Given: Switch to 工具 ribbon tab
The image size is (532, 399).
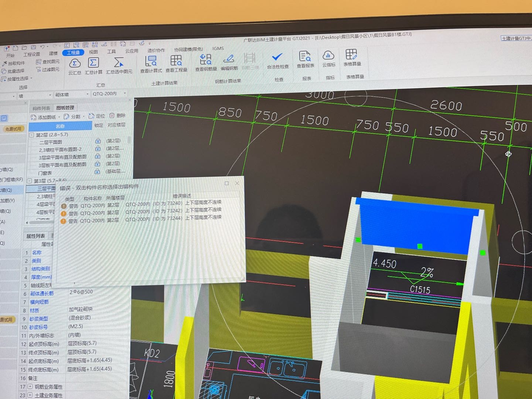Looking at the screenshot, I should 112,52.
